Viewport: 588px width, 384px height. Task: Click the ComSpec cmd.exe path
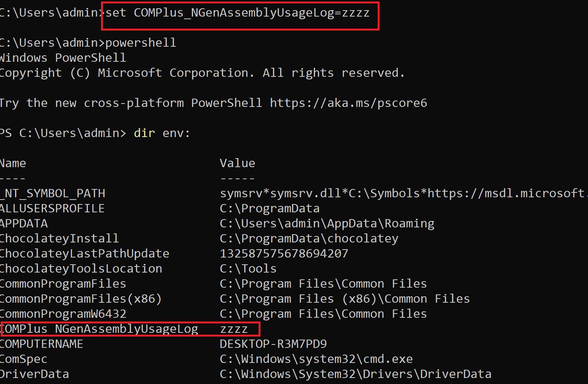(316, 359)
